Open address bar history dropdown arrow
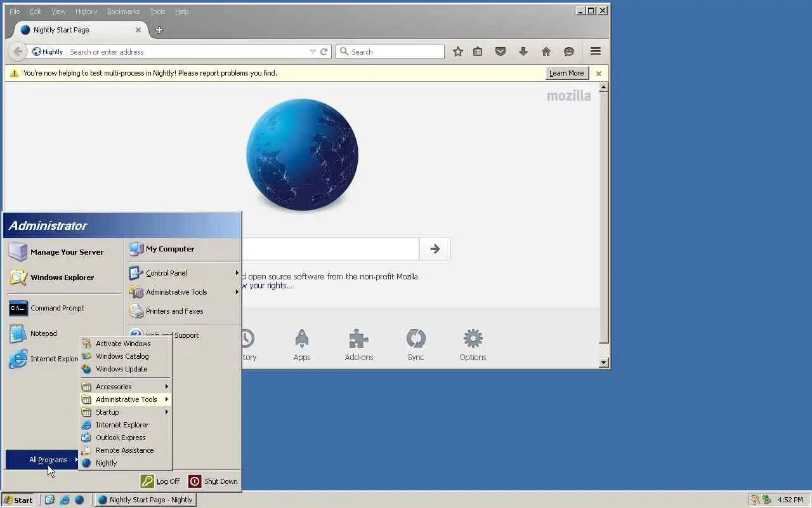This screenshot has width=812, height=508. pos(313,52)
